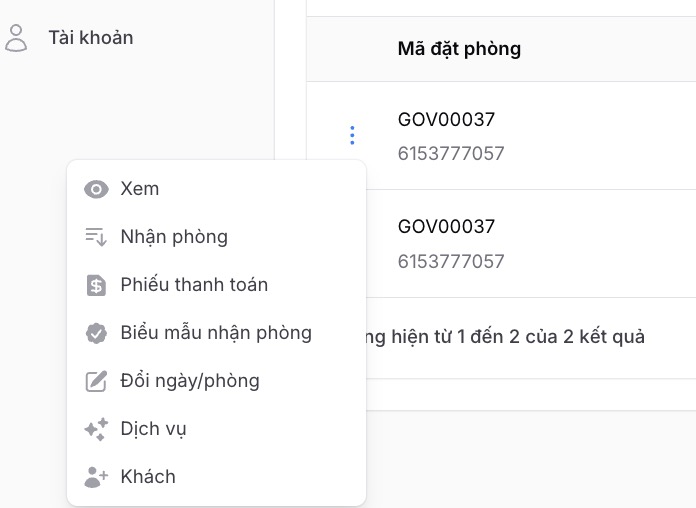Select Xem from the context menu
This screenshot has width=696, height=508.
139,189
